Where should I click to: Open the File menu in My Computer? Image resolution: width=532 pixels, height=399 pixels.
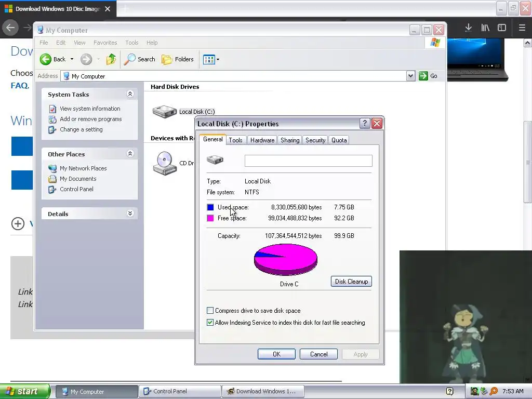click(44, 43)
